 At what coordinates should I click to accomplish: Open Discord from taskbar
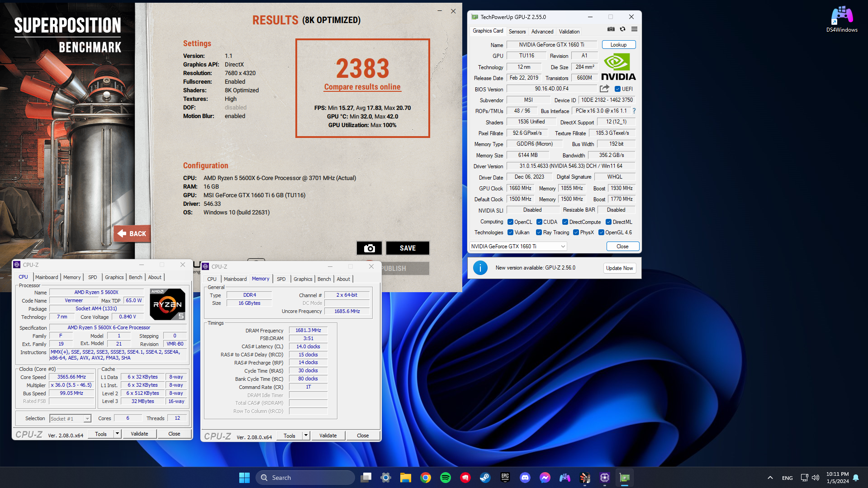525,478
